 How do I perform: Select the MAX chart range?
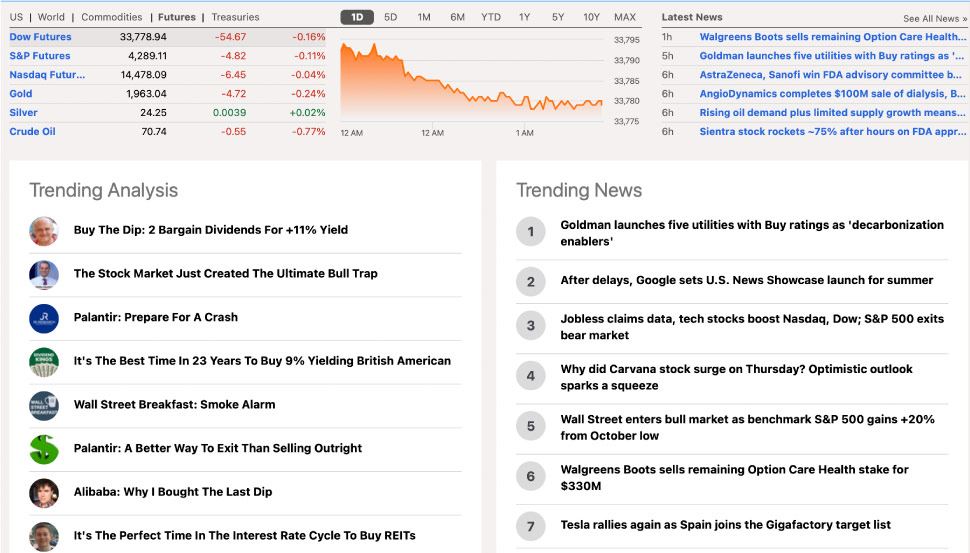click(x=625, y=17)
